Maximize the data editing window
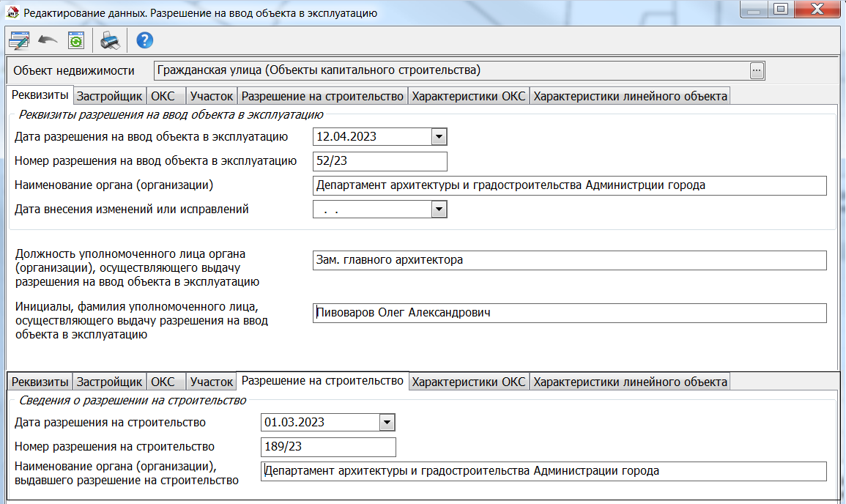846x504 pixels. click(x=780, y=9)
